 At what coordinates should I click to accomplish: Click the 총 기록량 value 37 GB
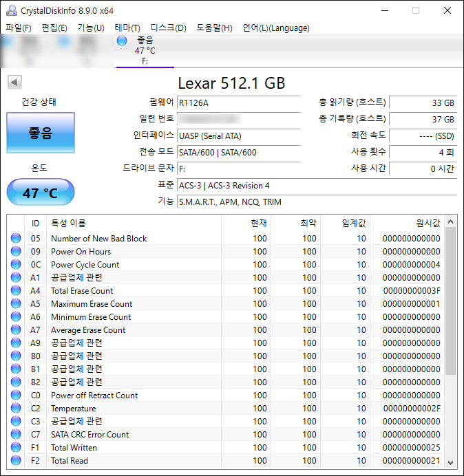pyautogui.click(x=423, y=119)
